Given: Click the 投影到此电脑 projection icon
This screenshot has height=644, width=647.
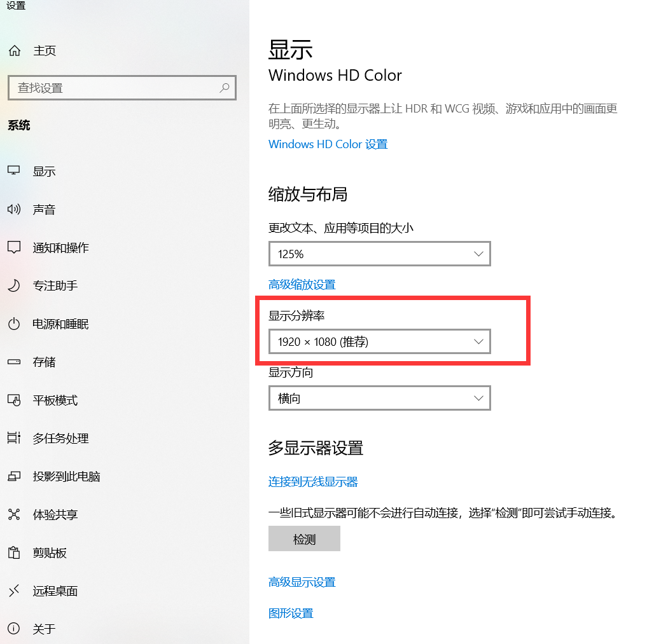Looking at the screenshot, I should pos(13,476).
